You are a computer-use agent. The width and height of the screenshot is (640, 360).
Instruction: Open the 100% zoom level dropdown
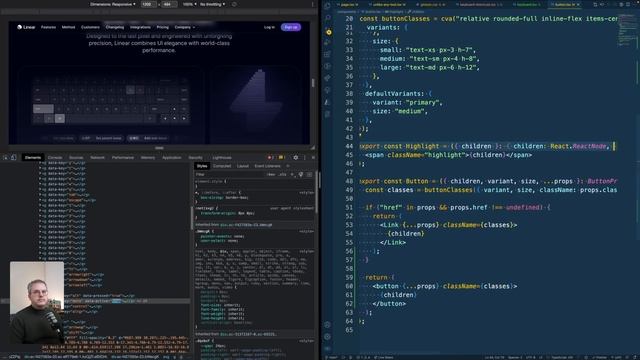tap(189, 4)
